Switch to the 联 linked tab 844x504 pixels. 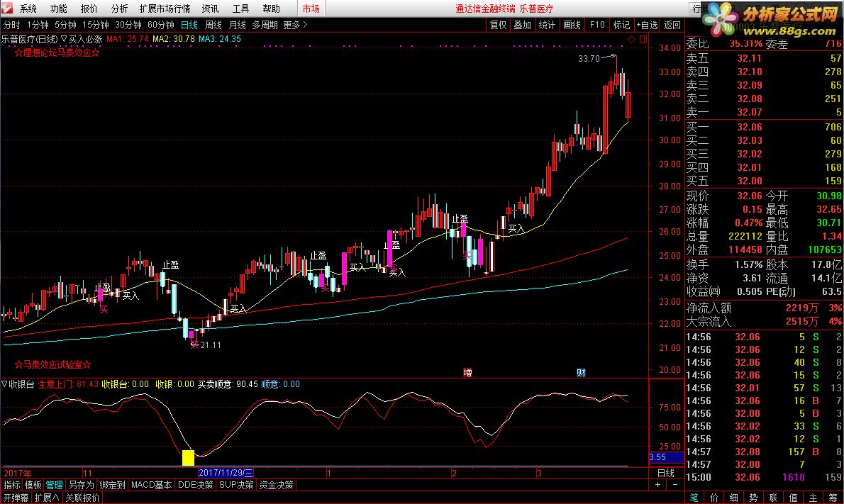click(774, 498)
